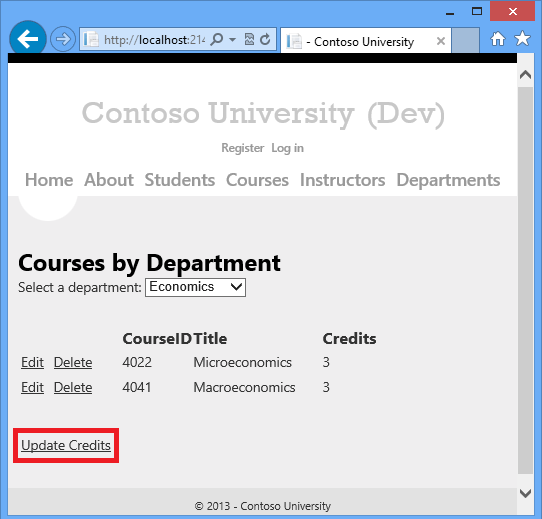Click the Log in link
This screenshot has height=519, width=542.
point(287,148)
